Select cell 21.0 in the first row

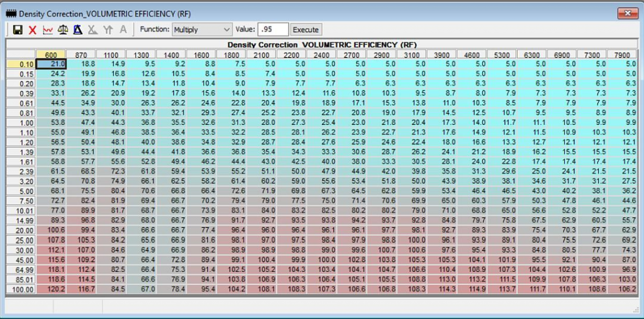[52, 63]
